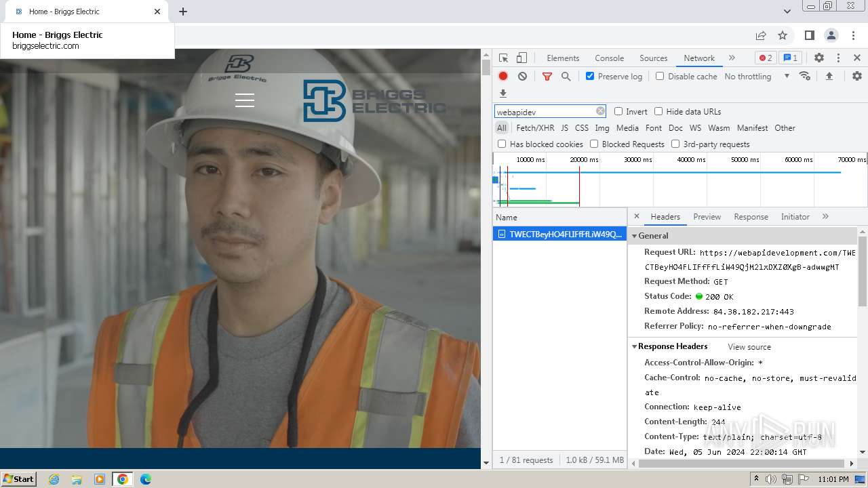Filter by Img requests

tap(602, 128)
